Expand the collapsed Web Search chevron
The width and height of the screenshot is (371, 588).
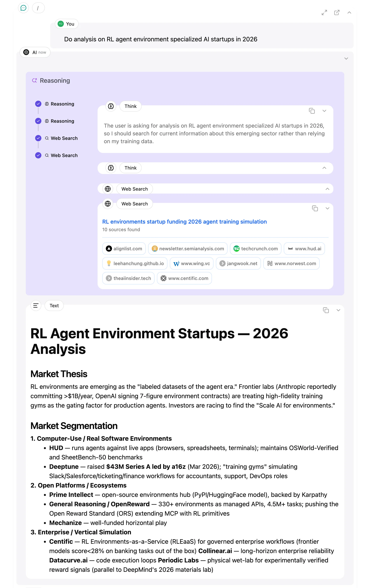327,189
